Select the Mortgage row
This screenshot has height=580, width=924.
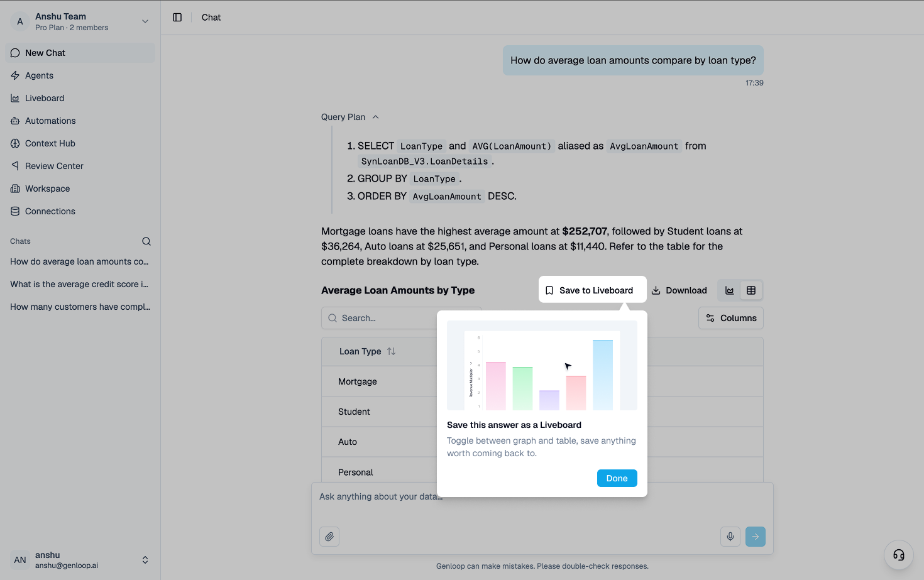[x=542, y=381]
